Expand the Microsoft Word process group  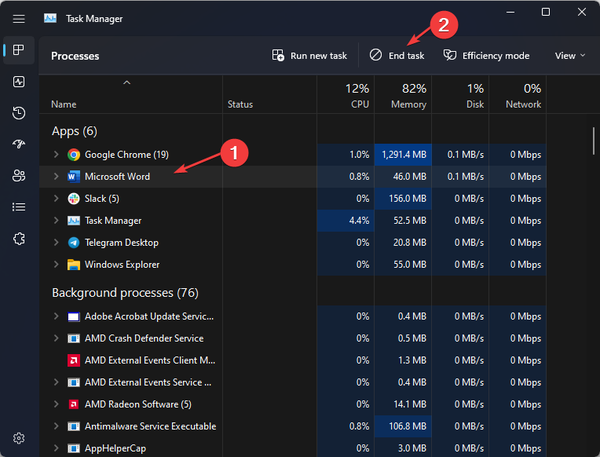click(x=56, y=176)
